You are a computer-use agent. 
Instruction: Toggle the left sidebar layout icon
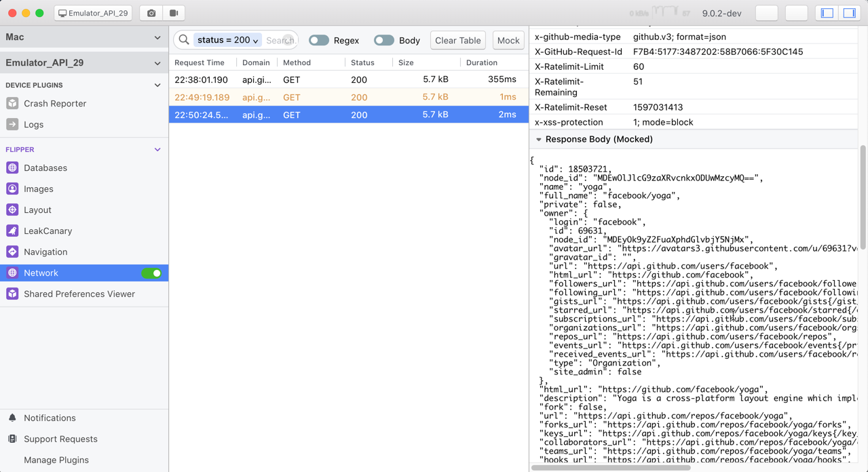[827, 13]
